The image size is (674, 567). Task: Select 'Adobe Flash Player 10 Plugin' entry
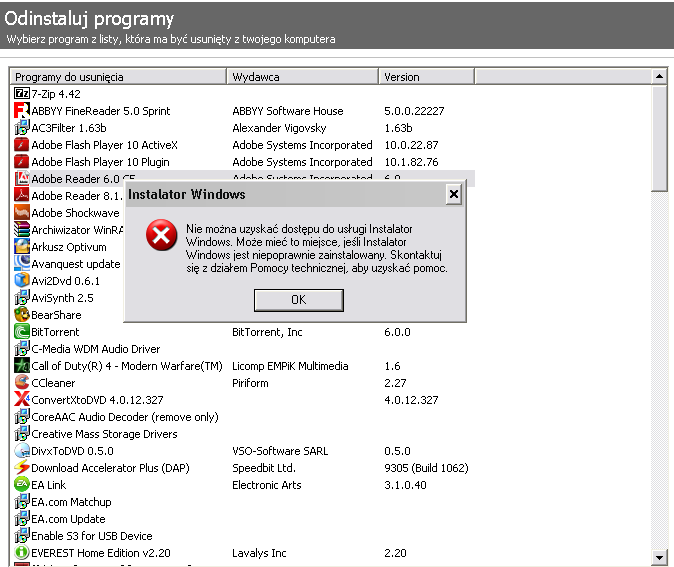tap(100, 162)
